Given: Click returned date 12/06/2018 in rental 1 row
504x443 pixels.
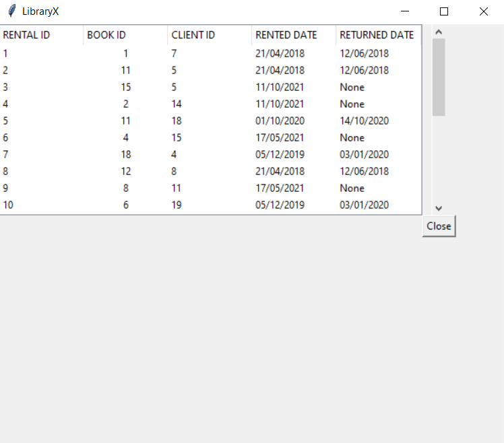Looking at the screenshot, I should coord(364,53).
